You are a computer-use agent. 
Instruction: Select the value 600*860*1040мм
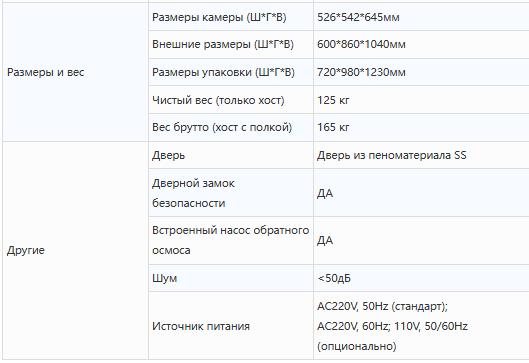(x=361, y=44)
